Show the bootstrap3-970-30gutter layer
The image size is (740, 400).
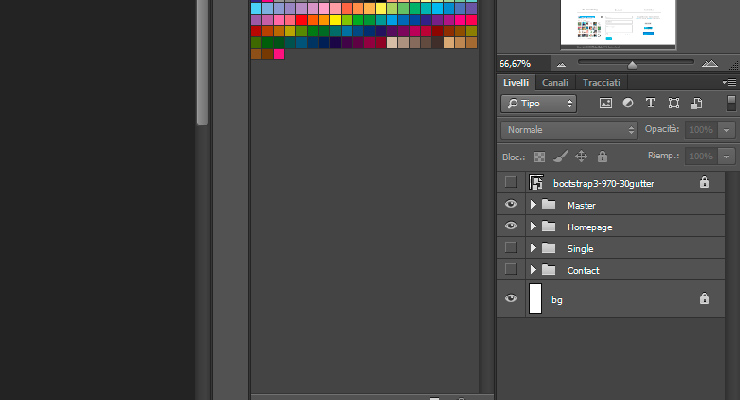[511, 182]
